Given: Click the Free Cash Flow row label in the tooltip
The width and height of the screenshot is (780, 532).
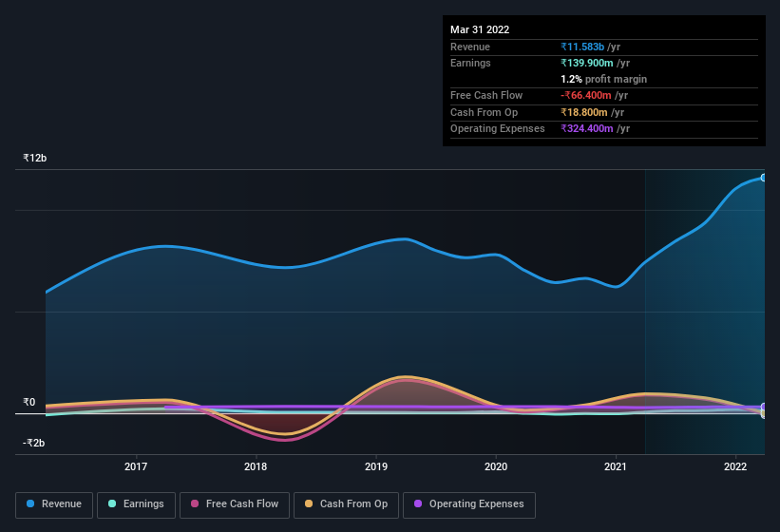Looking at the screenshot, I should (486, 95).
